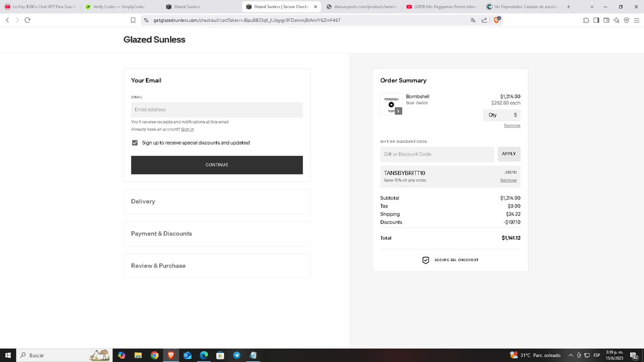
Task: Open a new browser tab
Action: 568,7
